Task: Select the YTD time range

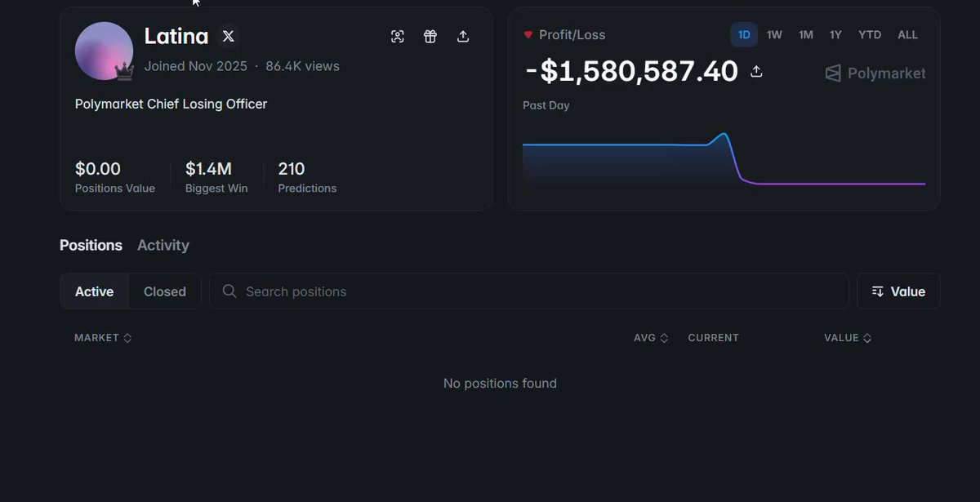Action: pyautogui.click(x=870, y=35)
